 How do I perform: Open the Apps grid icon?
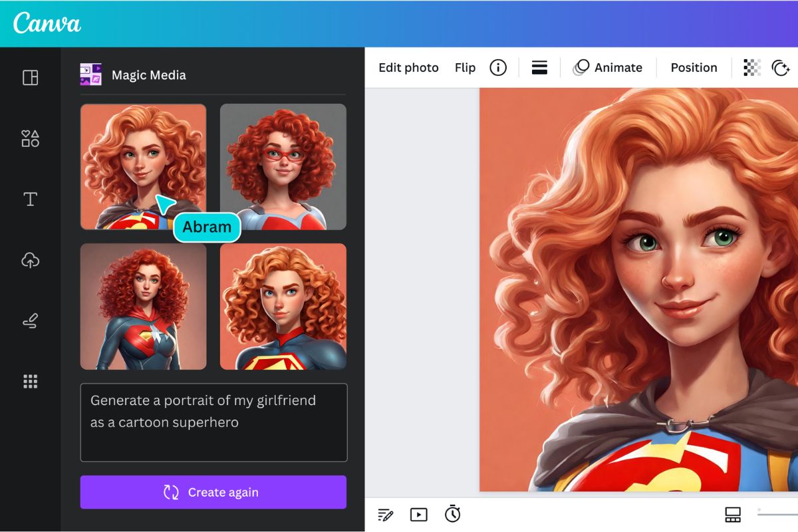pyautogui.click(x=31, y=381)
